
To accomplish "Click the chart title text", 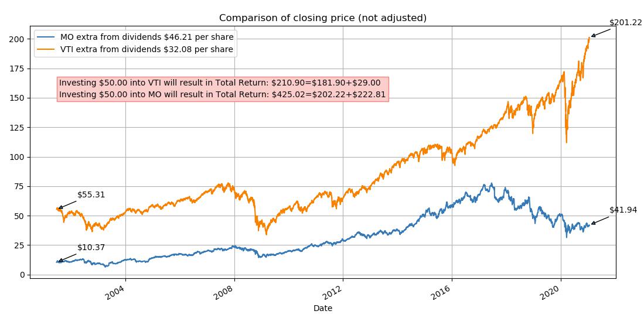I will pyautogui.click(x=322, y=18).
